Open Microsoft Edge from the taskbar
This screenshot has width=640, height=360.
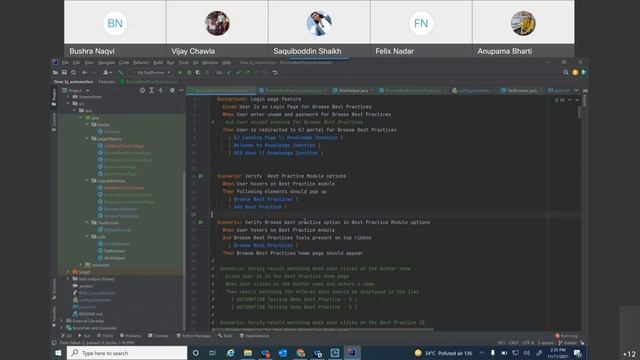pyautogui.click(x=231, y=353)
